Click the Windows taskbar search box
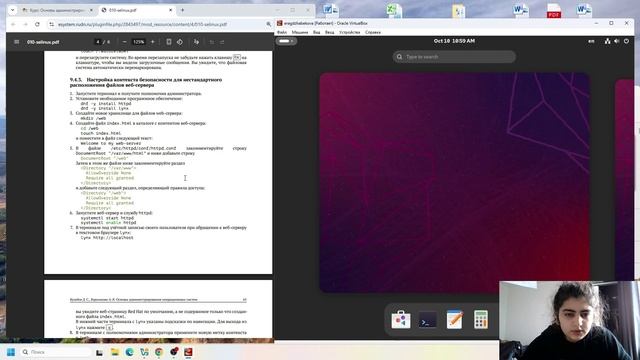The height and width of the screenshot is (360, 640). 55,352
